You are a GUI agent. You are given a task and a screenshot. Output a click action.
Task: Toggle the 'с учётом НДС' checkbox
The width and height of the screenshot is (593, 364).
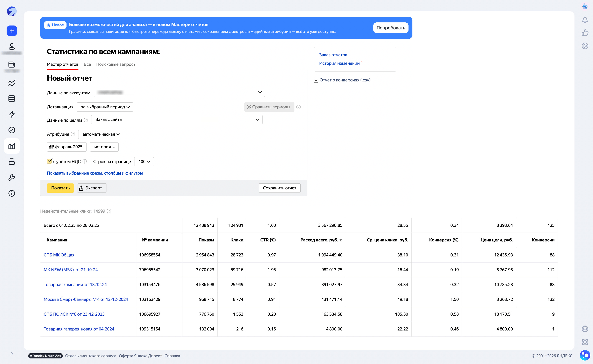click(49, 161)
